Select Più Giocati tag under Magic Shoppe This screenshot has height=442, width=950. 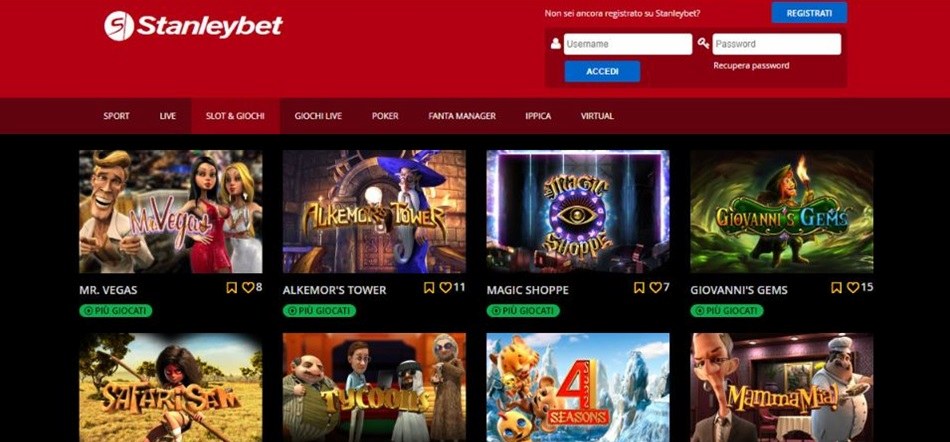click(x=523, y=311)
